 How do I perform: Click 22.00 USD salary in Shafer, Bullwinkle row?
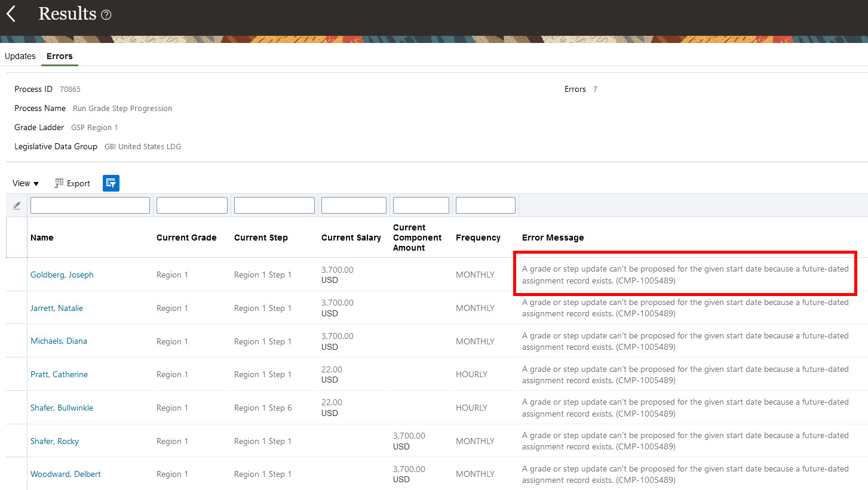coord(332,408)
